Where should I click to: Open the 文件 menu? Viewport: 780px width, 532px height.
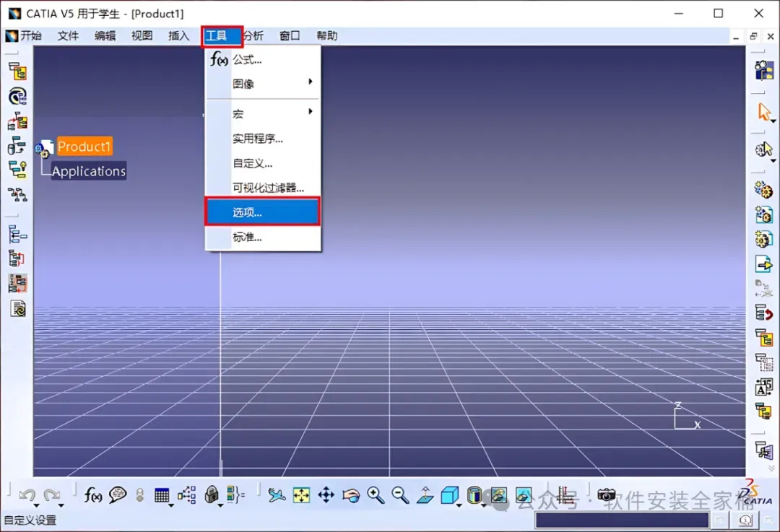click(68, 36)
